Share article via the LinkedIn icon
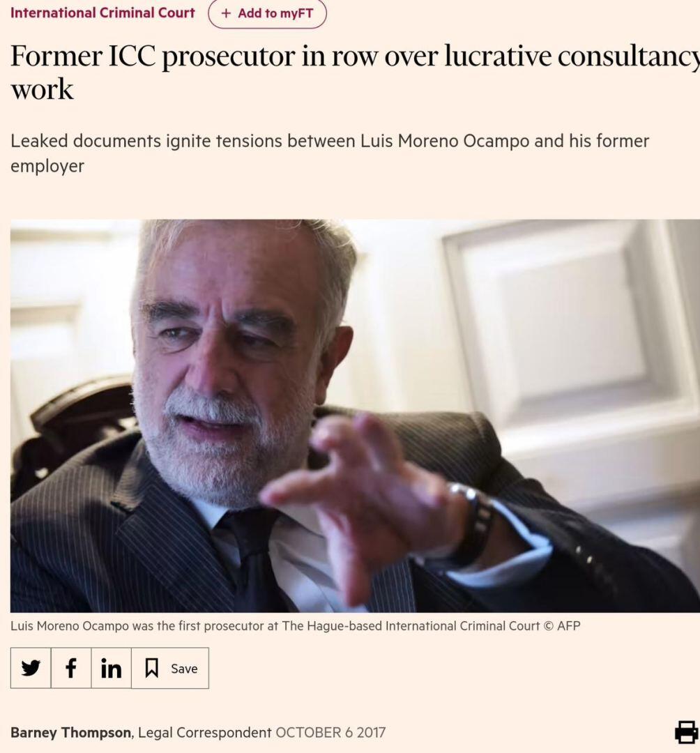 click(x=111, y=668)
